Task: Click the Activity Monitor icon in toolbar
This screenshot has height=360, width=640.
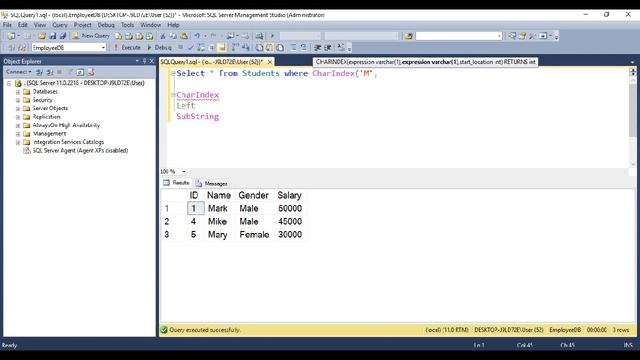Action: 259,36
